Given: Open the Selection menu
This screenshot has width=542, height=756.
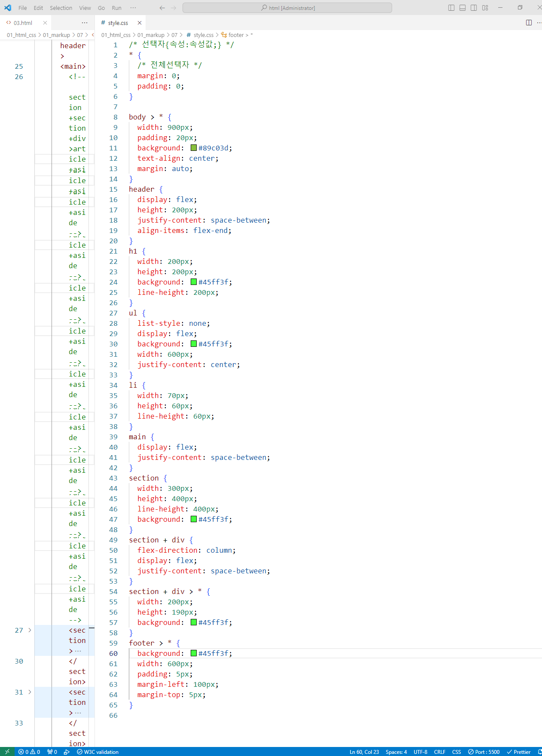Looking at the screenshot, I should tap(61, 8).
